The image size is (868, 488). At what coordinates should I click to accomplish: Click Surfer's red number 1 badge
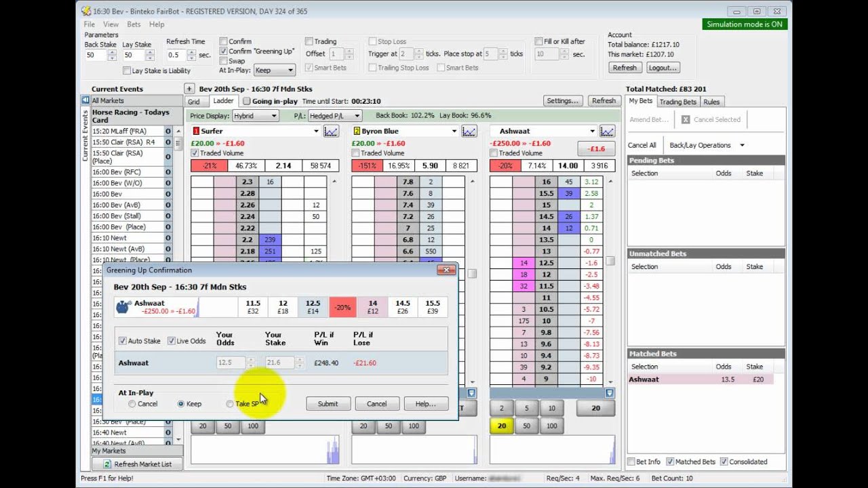(x=196, y=131)
